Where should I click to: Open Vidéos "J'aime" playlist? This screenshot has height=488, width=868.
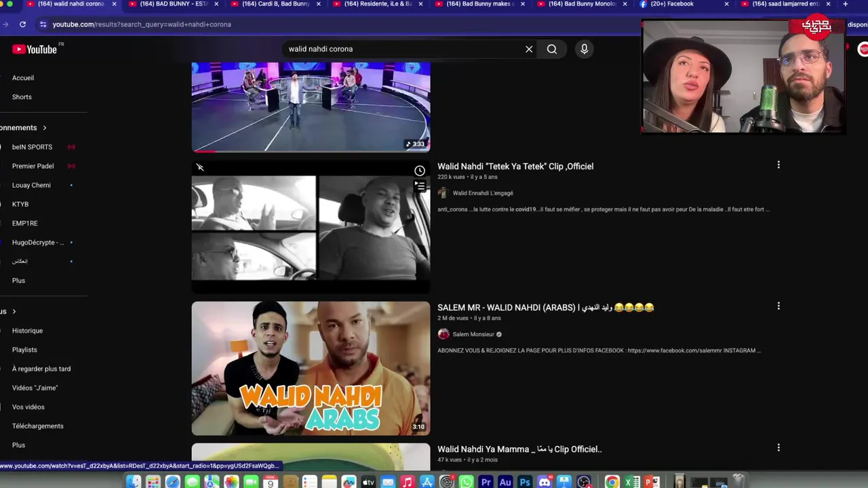tap(35, 388)
